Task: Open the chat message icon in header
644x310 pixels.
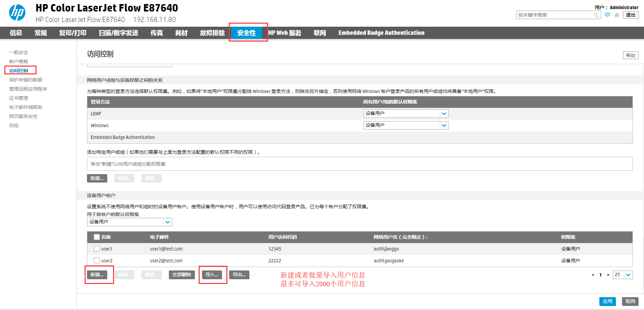Action: [x=608, y=15]
